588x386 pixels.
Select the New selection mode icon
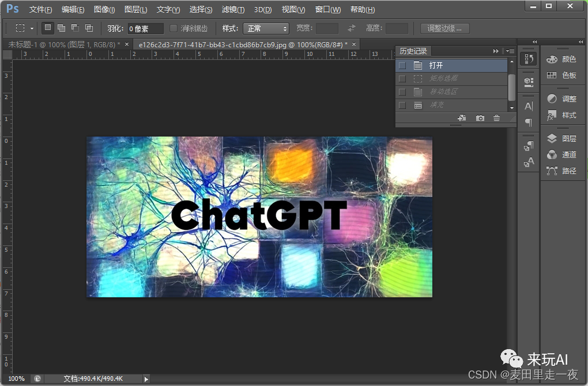tap(48, 28)
